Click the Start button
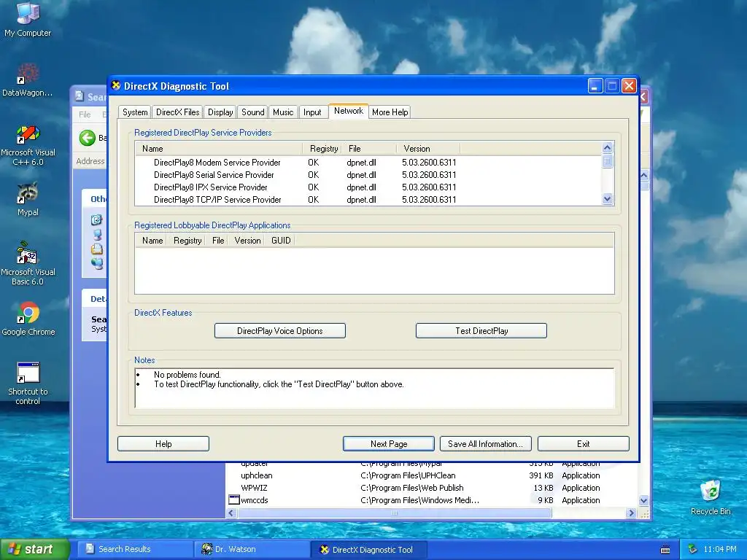Screen dimensions: 747x560 35,549
